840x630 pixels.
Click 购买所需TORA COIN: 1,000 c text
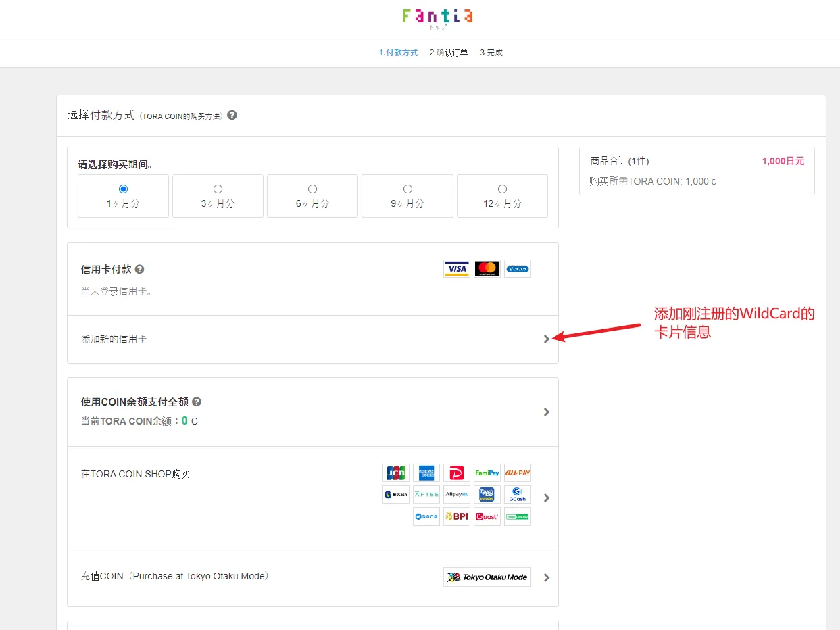click(x=653, y=181)
